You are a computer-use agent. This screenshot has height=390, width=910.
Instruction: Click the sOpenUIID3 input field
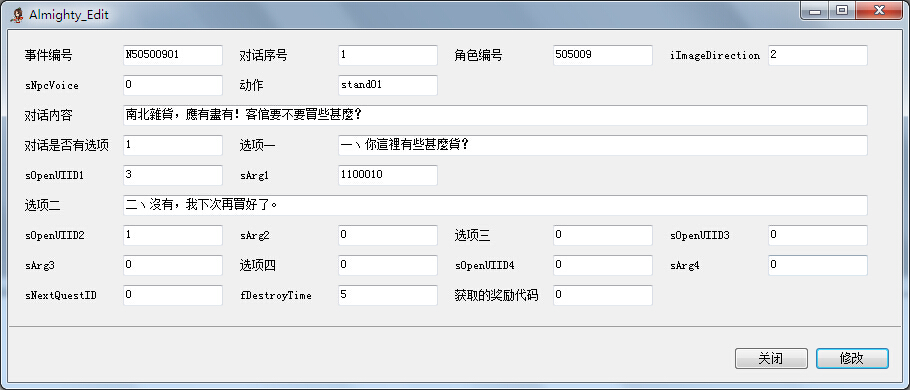point(818,235)
